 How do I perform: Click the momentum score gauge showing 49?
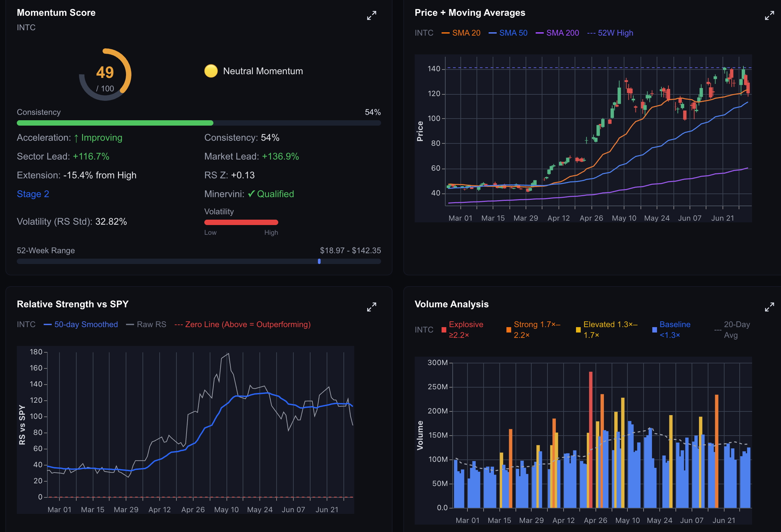point(105,75)
